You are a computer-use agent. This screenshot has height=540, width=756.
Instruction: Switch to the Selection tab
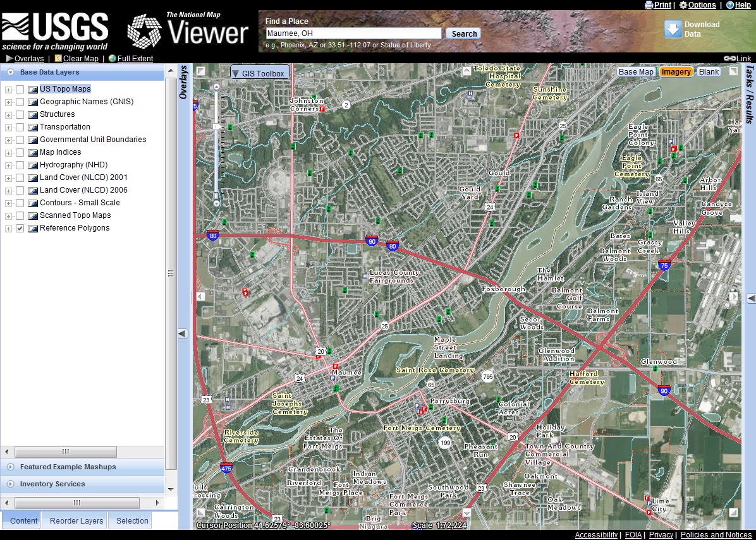132,521
